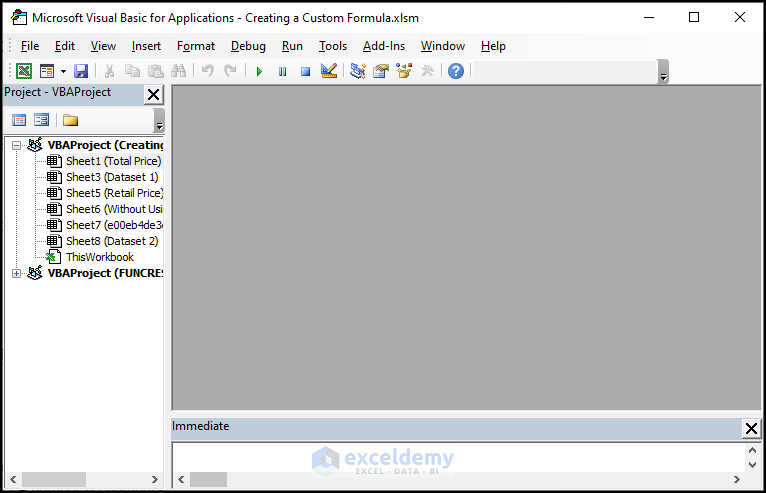Click Immediate window horizontal scrollbar thumb

click(x=209, y=479)
